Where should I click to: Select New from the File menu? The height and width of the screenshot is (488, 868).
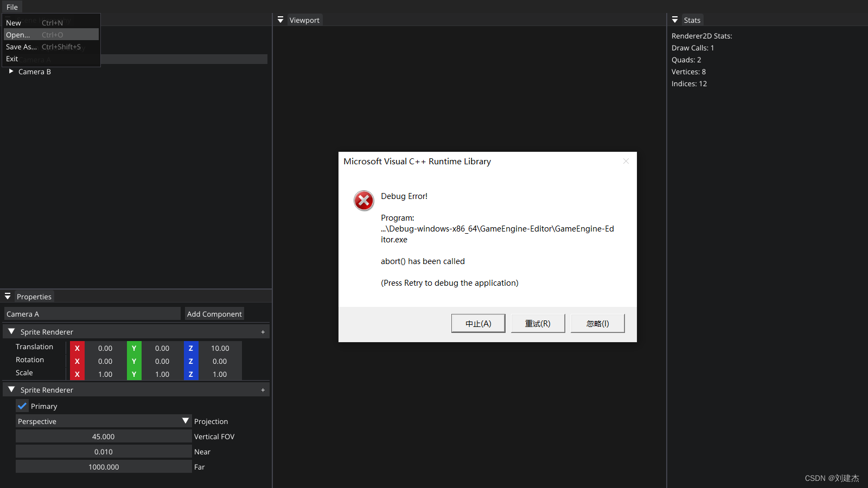tap(14, 23)
